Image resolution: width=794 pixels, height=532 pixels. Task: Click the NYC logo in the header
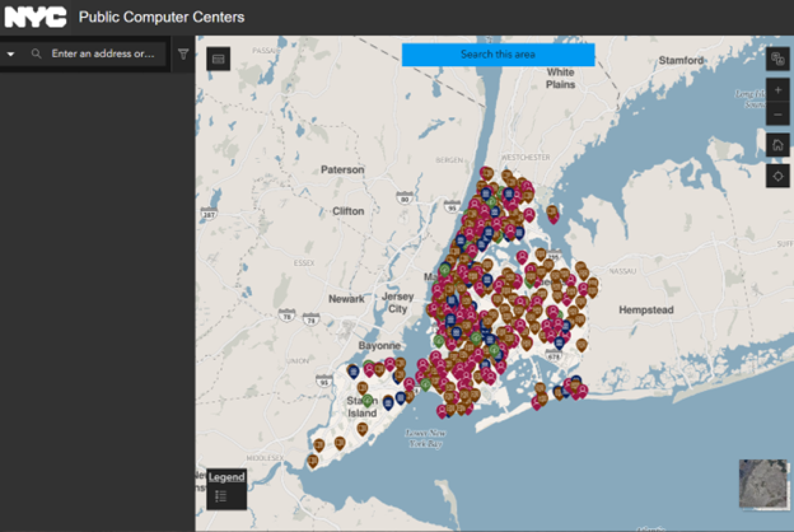coord(35,17)
